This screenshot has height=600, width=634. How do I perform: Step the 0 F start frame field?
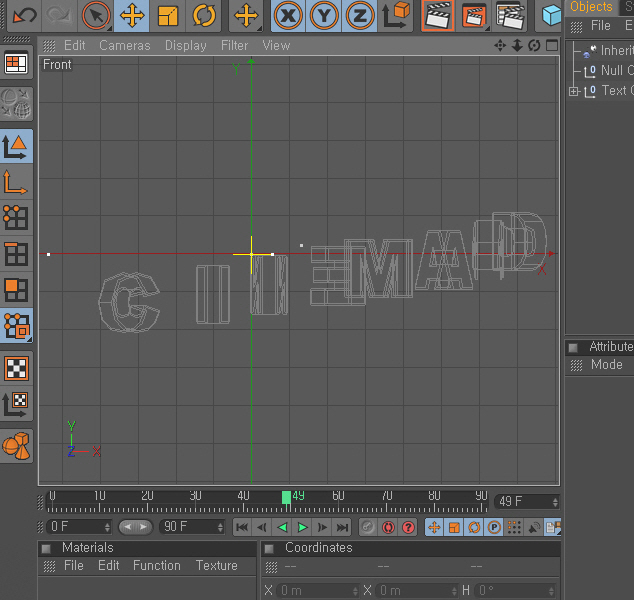click(x=107, y=527)
